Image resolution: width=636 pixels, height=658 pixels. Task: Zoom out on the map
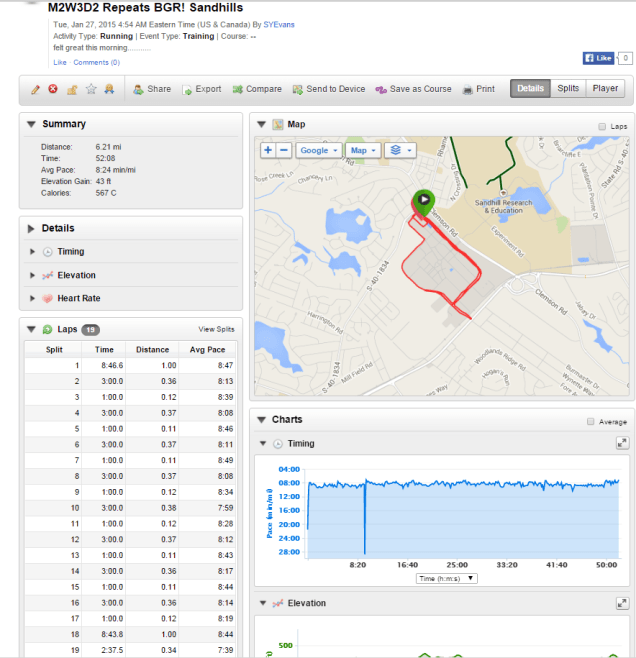click(284, 150)
